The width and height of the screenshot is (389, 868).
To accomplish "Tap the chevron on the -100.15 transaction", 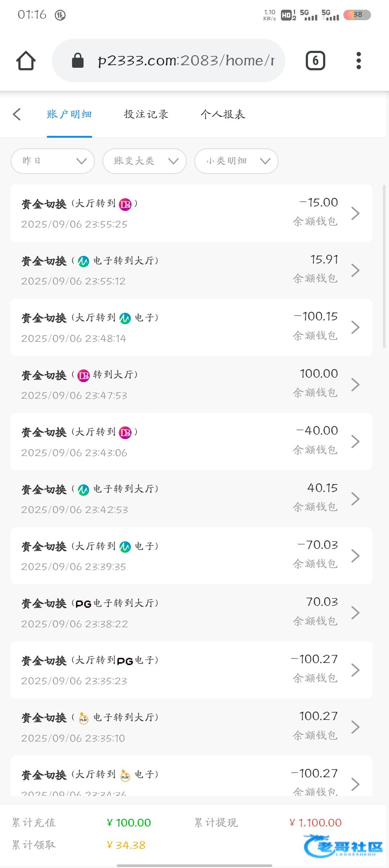I will (355, 327).
